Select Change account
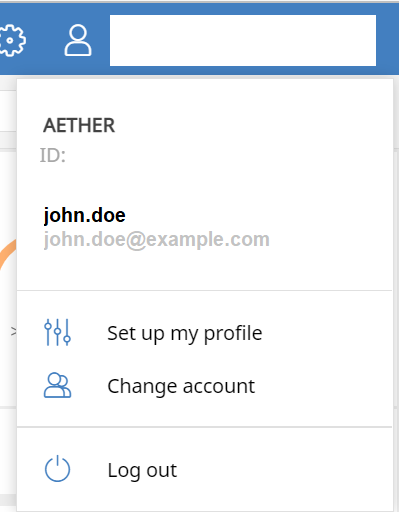This screenshot has height=512, width=399. [x=181, y=387]
